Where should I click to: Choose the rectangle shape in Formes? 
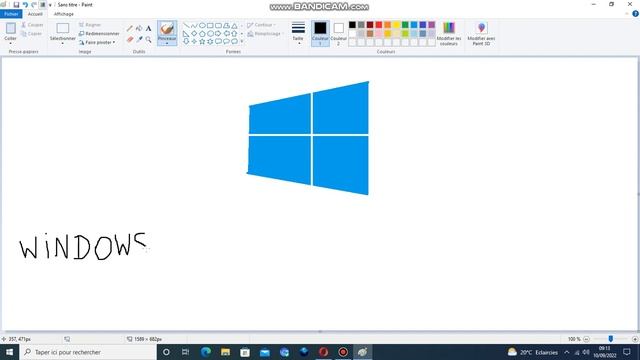pos(210,25)
